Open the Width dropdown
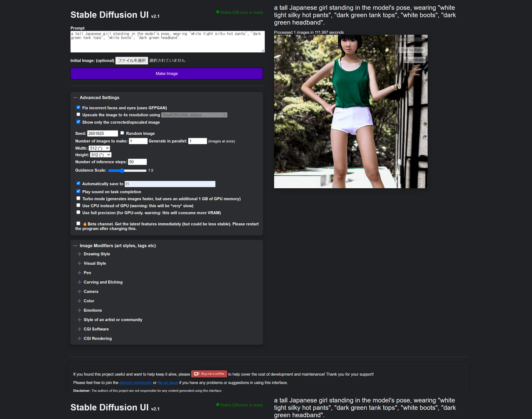Viewport: 532px width, 419px height. [x=99, y=148]
